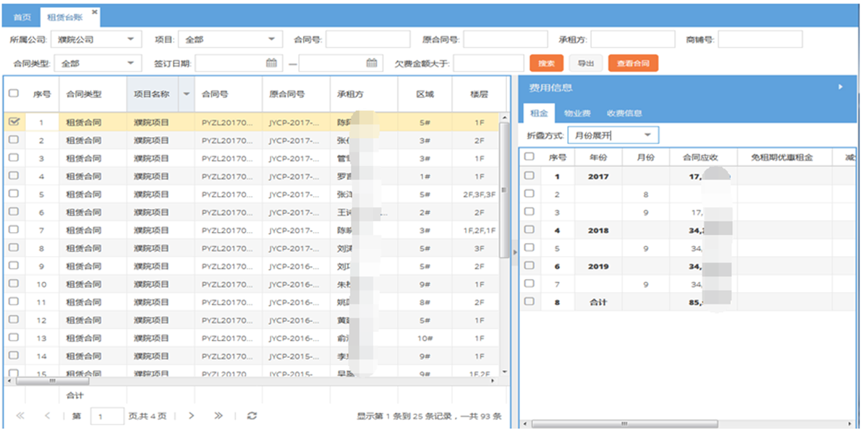Close the 租赁台账 tab
The height and width of the screenshot is (436, 868).
pos(94,12)
